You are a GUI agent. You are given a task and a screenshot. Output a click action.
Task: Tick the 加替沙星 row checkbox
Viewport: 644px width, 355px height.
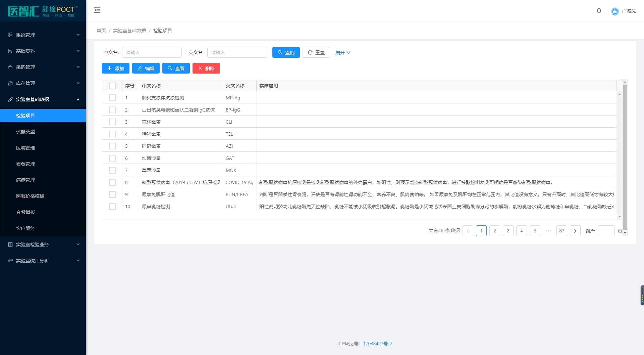pyautogui.click(x=112, y=158)
